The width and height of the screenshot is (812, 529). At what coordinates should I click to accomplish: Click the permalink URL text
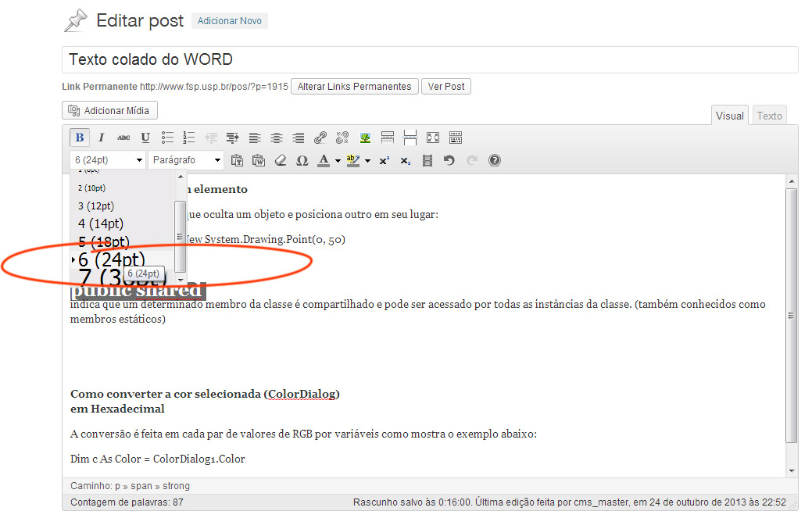214,87
